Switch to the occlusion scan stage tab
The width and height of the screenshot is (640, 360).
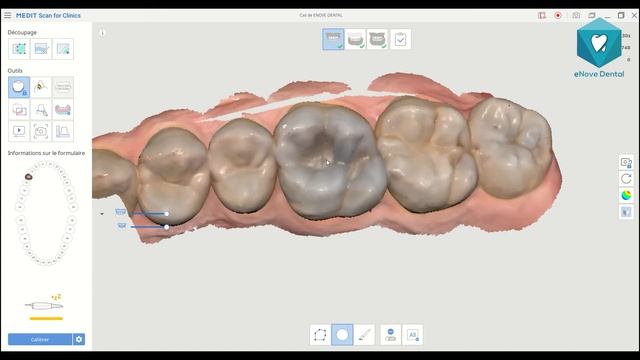pos(377,39)
